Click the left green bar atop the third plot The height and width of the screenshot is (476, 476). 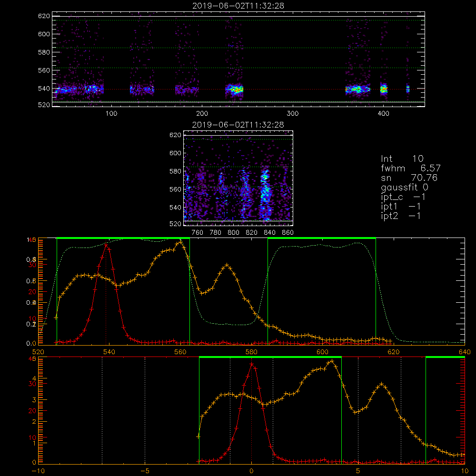pyautogui.click(x=123, y=238)
